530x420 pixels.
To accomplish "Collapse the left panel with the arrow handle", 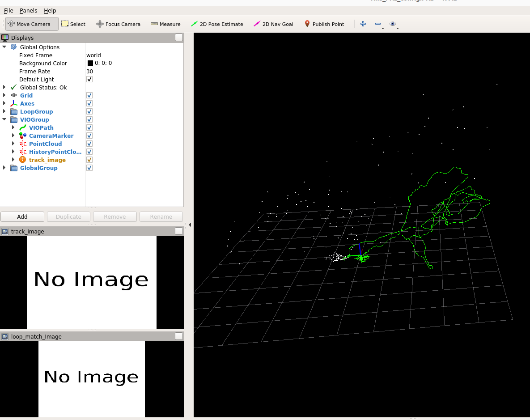I will click(190, 225).
